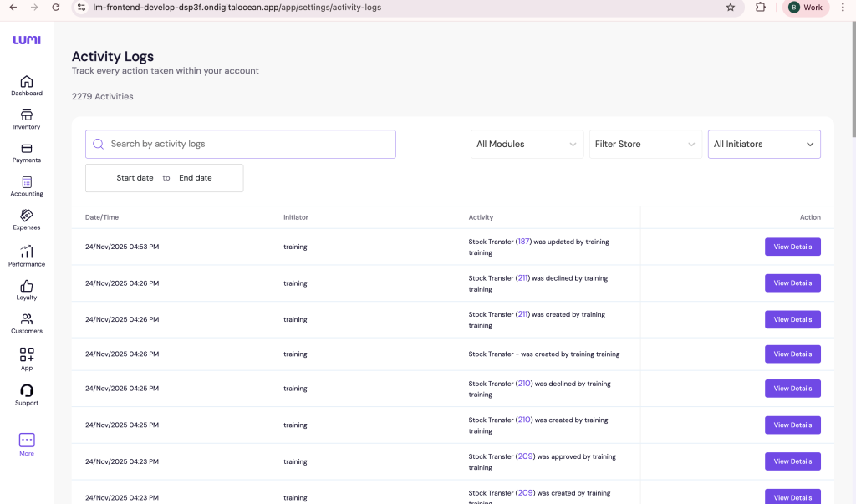Open Stock Transfer 211 via its link
Viewport: 856px width, 504px height.
coord(522,278)
